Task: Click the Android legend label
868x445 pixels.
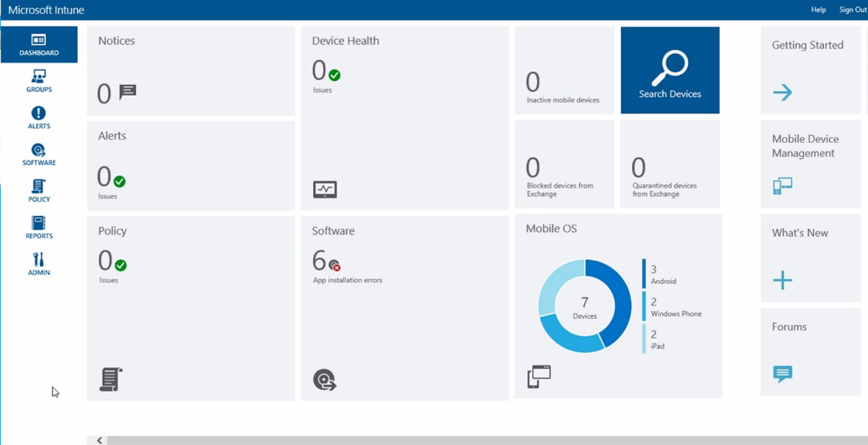Action: click(664, 281)
